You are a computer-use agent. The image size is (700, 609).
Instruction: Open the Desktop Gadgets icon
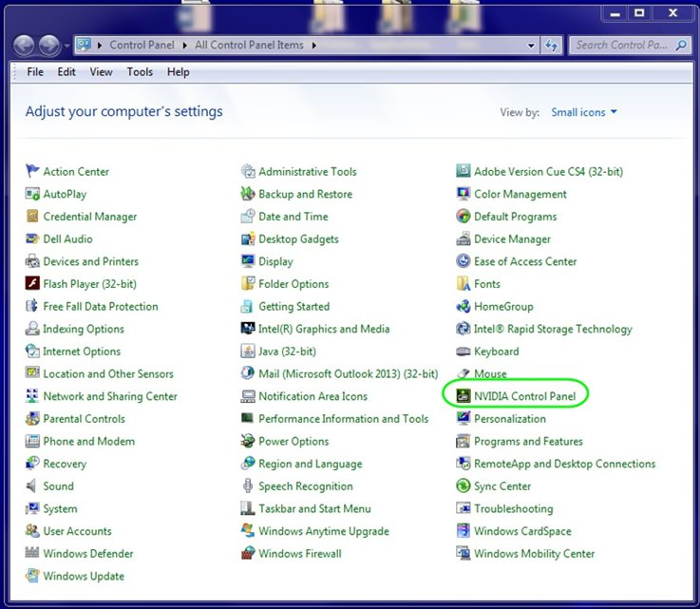[248, 238]
